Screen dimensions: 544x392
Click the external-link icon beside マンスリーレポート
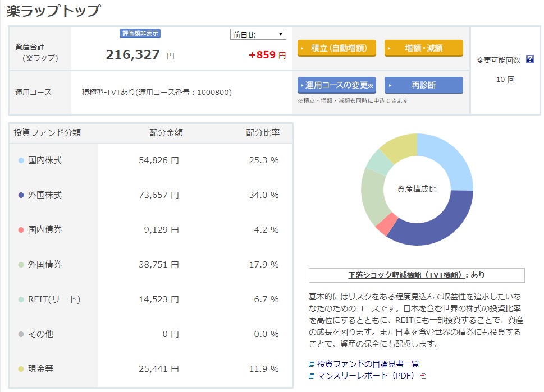pos(311,376)
